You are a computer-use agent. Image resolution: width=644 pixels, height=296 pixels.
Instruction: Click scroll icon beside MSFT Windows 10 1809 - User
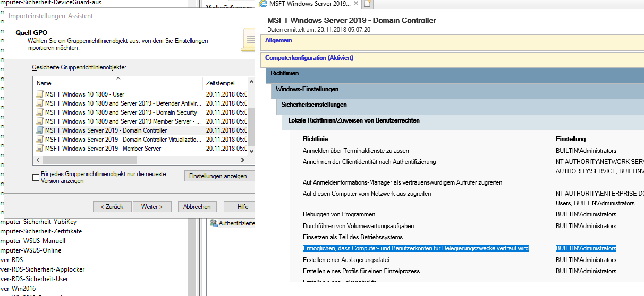click(39, 94)
